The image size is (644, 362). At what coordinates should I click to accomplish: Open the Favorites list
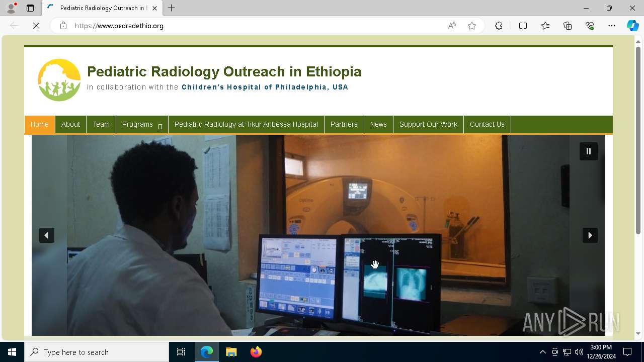coord(545,26)
